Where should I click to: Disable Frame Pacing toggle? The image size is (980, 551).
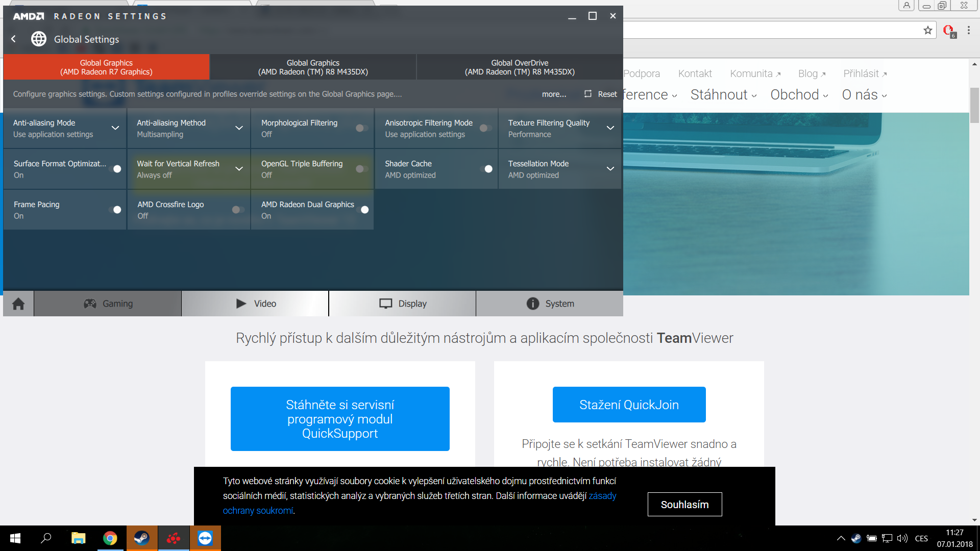tap(115, 210)
